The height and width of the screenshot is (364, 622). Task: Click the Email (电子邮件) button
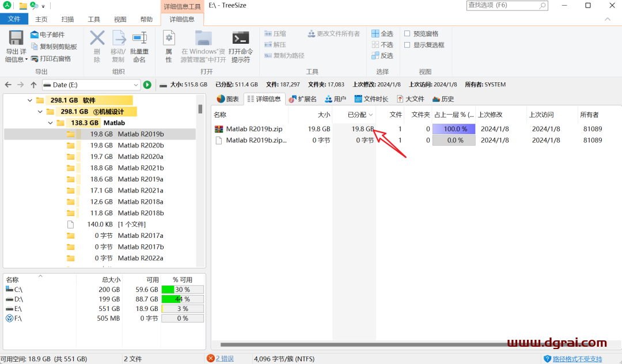tap(48, 35)
